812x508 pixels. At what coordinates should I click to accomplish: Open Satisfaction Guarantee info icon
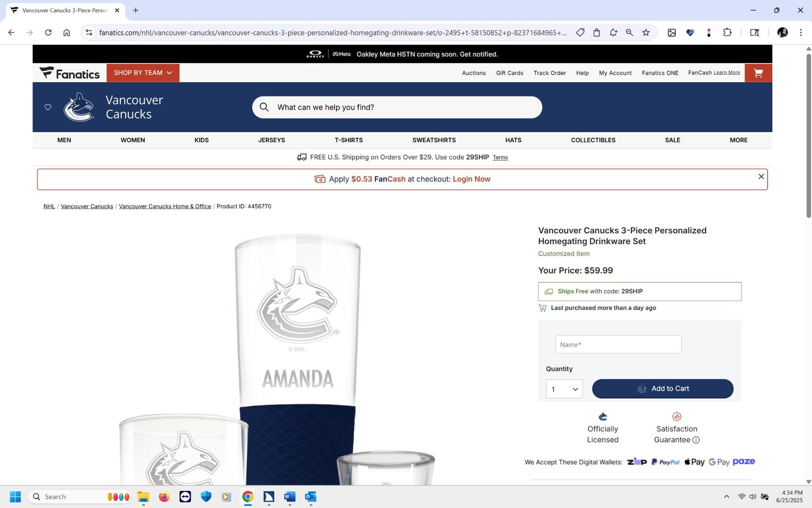click(696, 440)
